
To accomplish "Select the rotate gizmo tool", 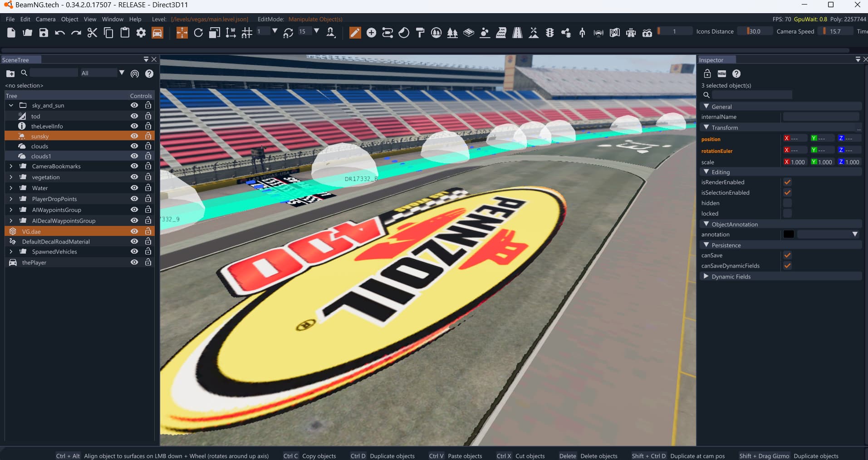I will [x=198, y=33].
